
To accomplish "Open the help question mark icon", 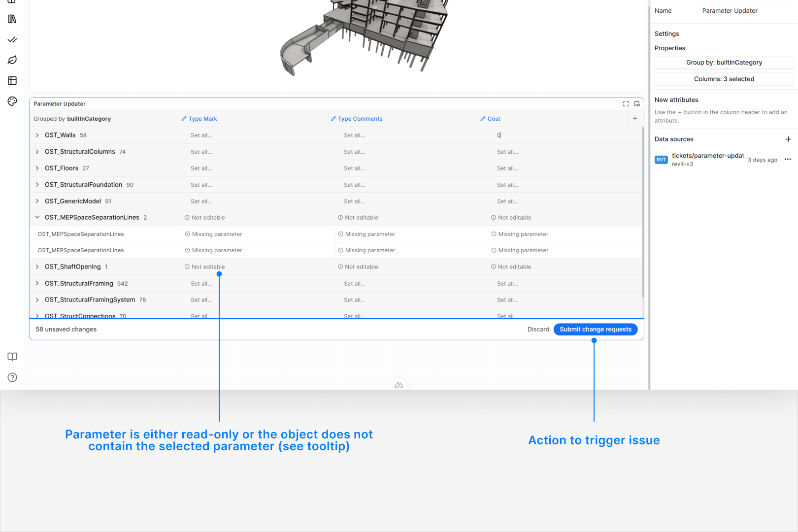I will 12,377.
